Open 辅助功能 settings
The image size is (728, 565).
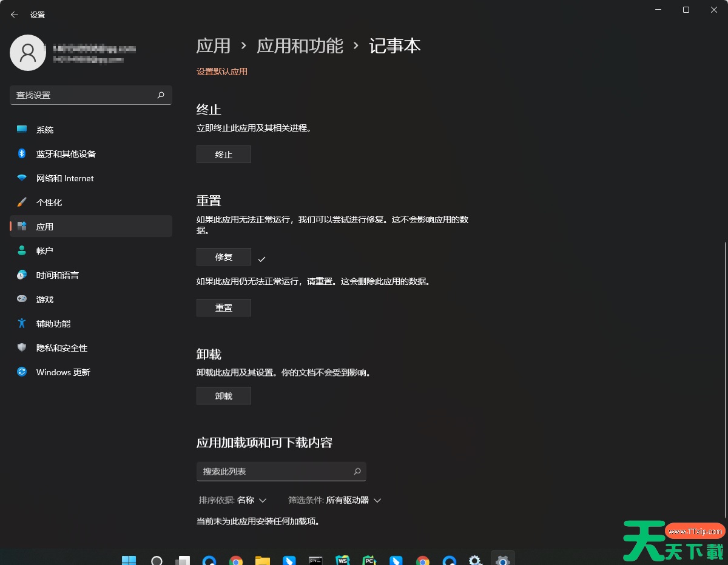coord(91,324)
